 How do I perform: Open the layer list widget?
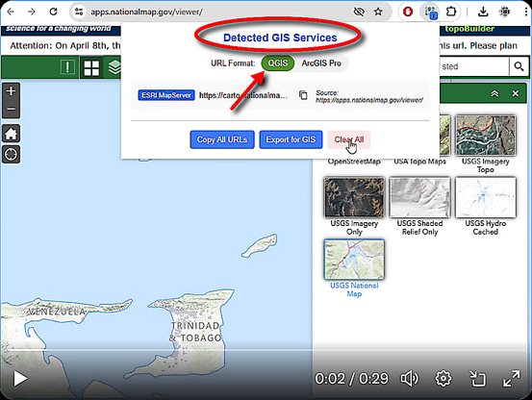[114, 67]
